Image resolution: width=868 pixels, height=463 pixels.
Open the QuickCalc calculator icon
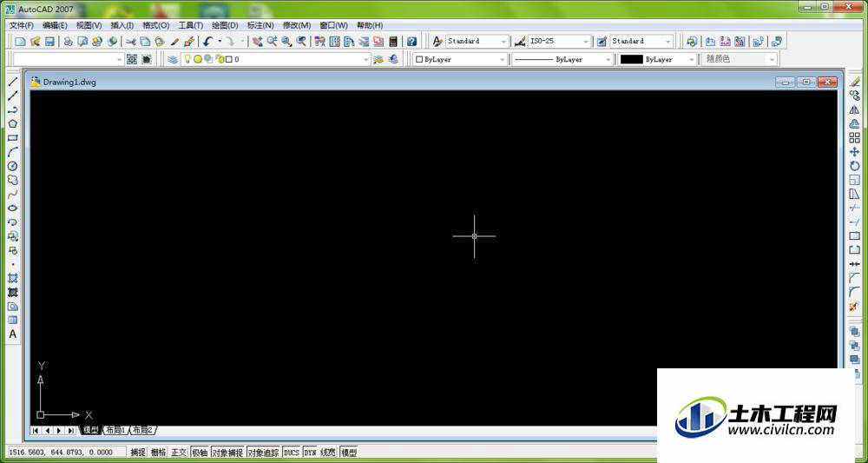393,42
